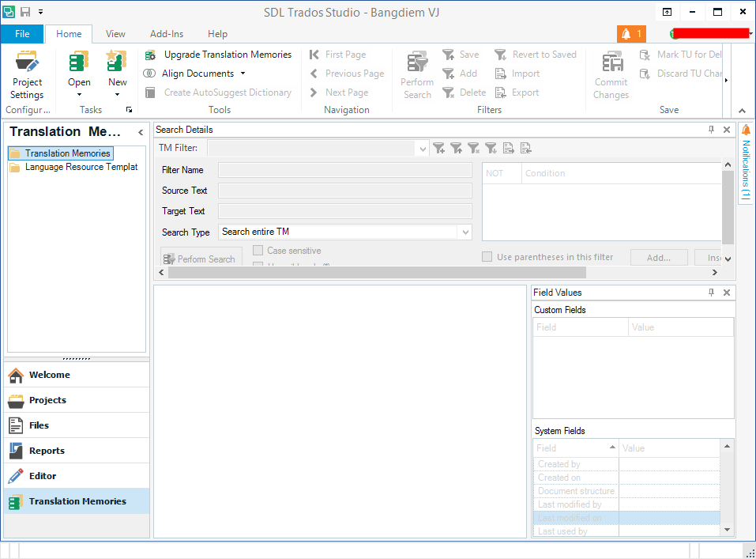Toggle Use parentheses in this filter

[487, 257]
